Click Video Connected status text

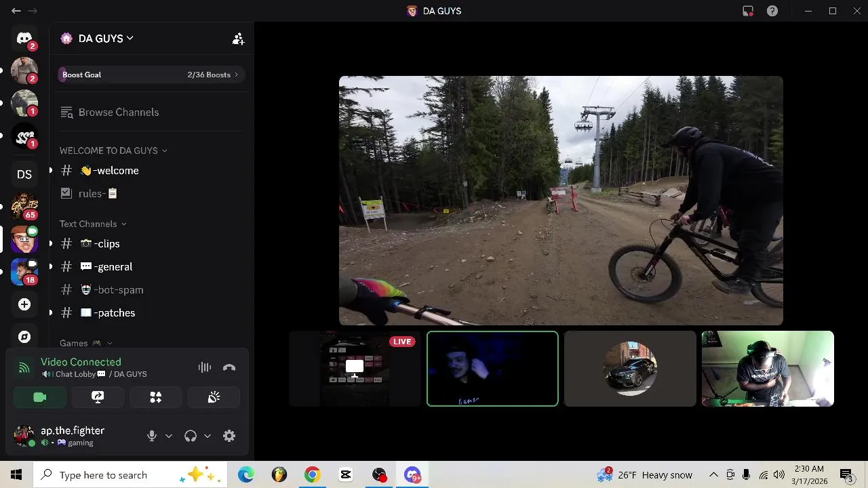click(x=81, y=362)
